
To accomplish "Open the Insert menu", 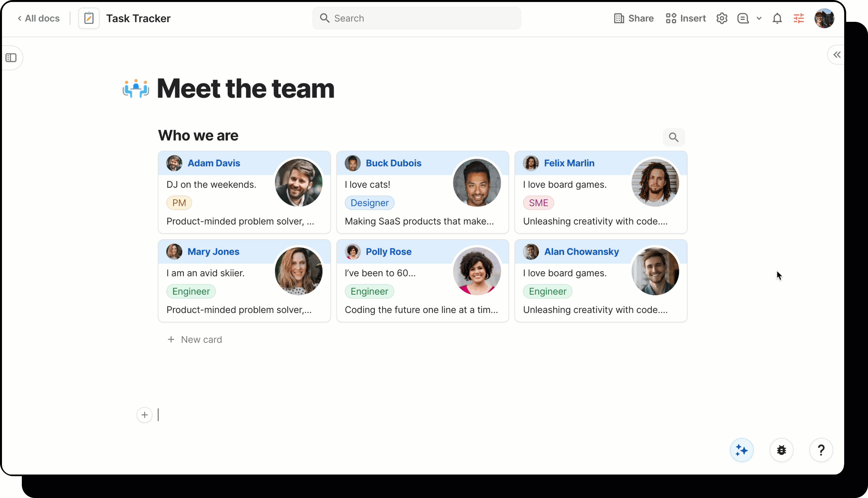I will coord(686,18).
